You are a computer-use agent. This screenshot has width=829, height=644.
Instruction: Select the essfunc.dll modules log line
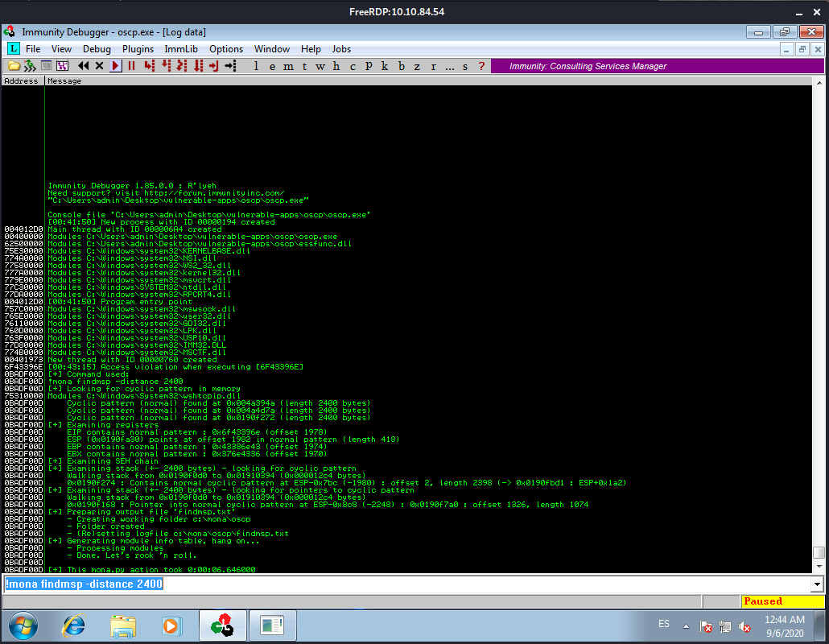tap(200, 244)
